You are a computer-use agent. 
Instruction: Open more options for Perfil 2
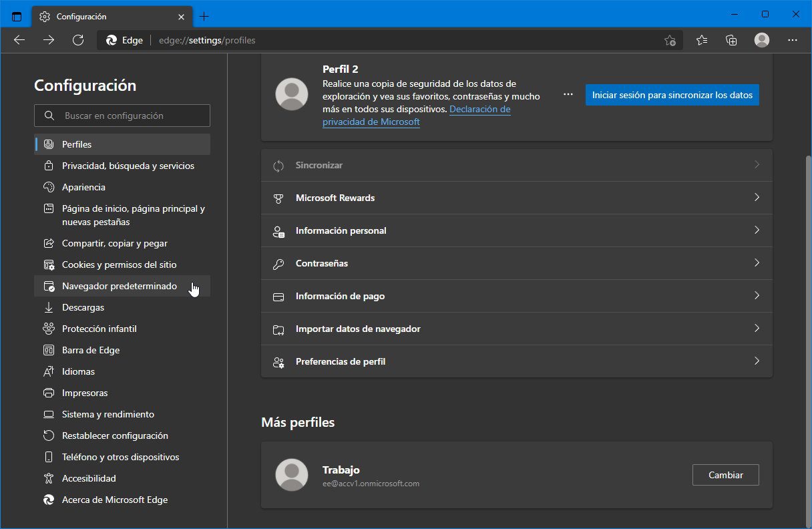[x=568, y=95]
